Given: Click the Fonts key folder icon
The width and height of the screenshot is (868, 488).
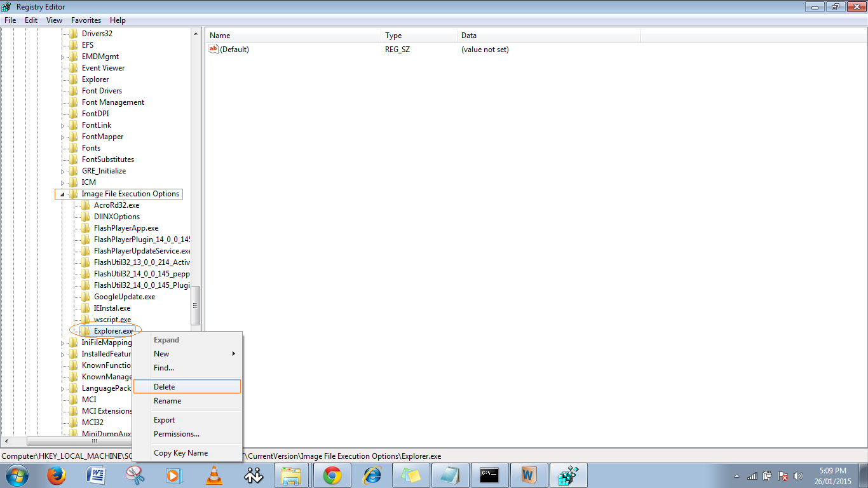Looking at the screenshot, I should (74, 147).
